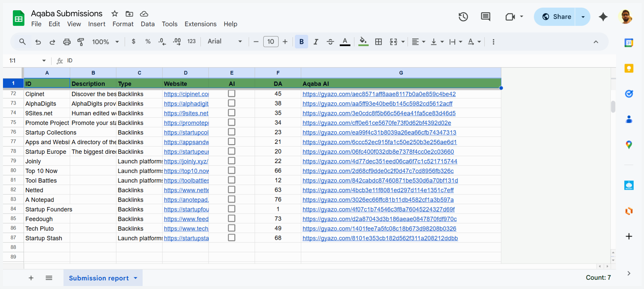Image resolution: width=644 pixels, height=289 pixels.
Task: Open the text color picker
Action: 345,42
